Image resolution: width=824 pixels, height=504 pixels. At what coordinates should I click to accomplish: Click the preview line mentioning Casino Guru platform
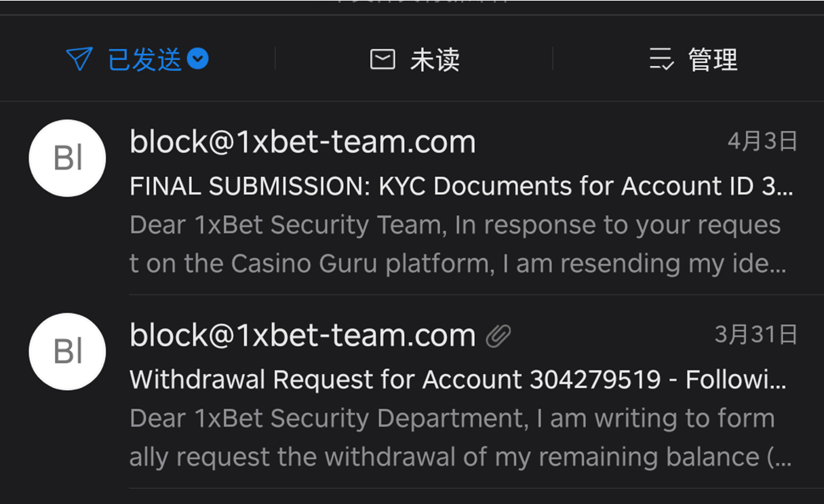pos(458,264)
